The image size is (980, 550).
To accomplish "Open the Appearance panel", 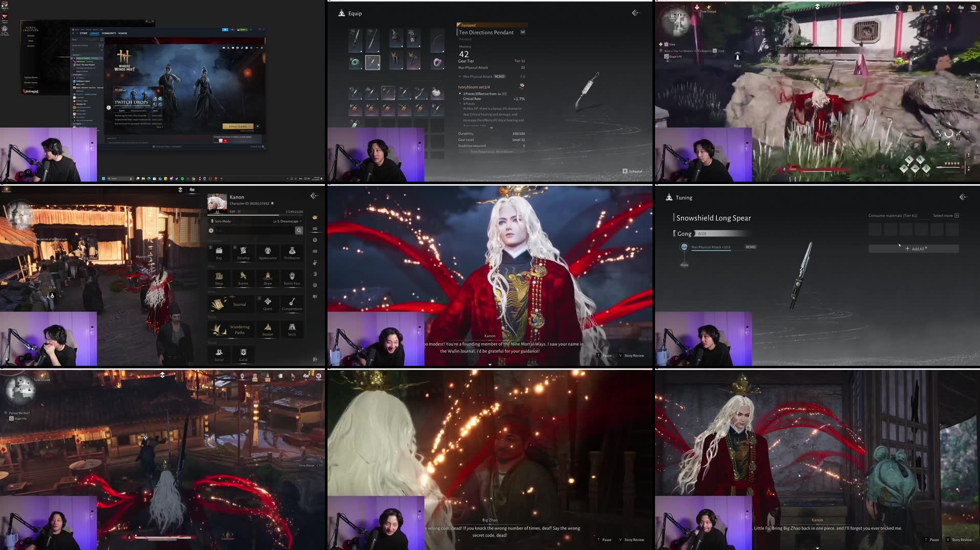I will click(x=268, y=253).
